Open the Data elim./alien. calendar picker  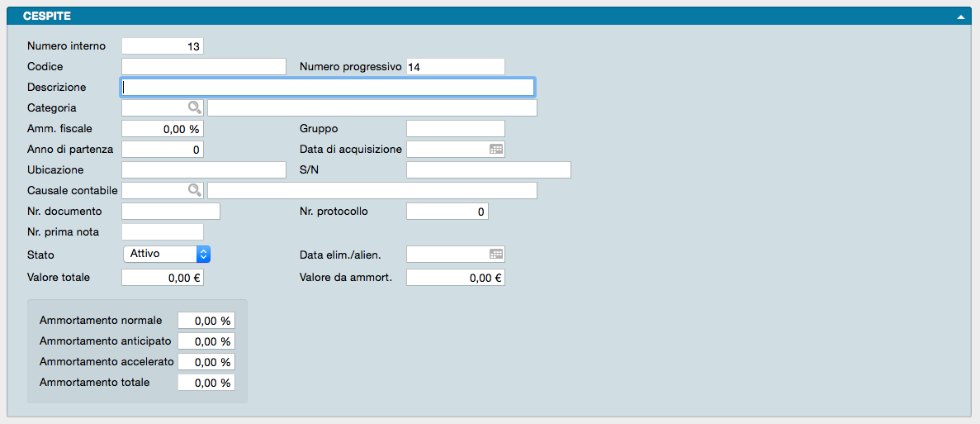click(495, 255)
